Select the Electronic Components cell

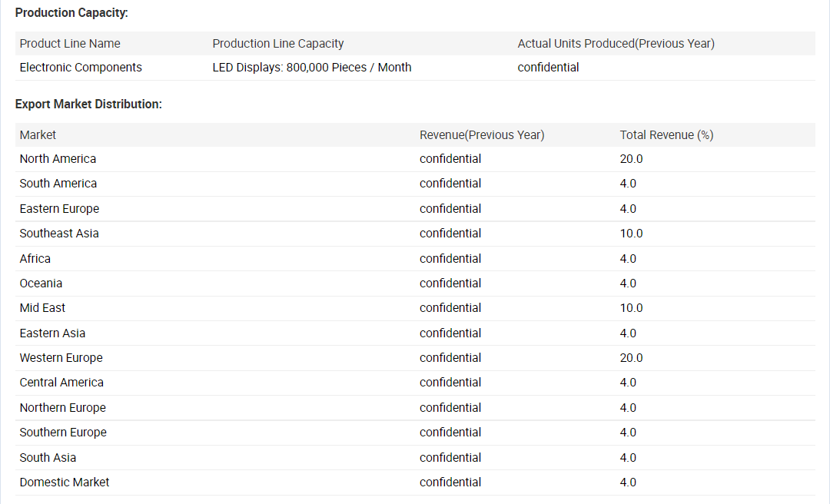tap(81, 68)
